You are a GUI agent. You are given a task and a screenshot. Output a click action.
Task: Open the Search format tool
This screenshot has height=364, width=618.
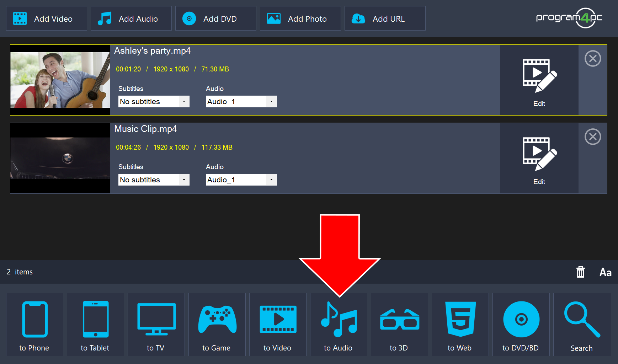click(x=582, y=325)
